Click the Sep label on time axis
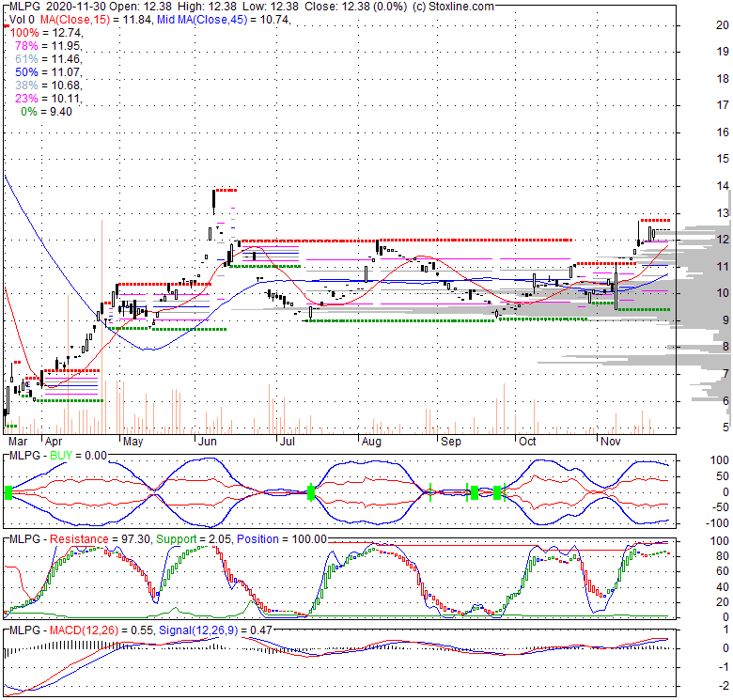Viewport: 733px width, 700px height. [x=451, y=441]
